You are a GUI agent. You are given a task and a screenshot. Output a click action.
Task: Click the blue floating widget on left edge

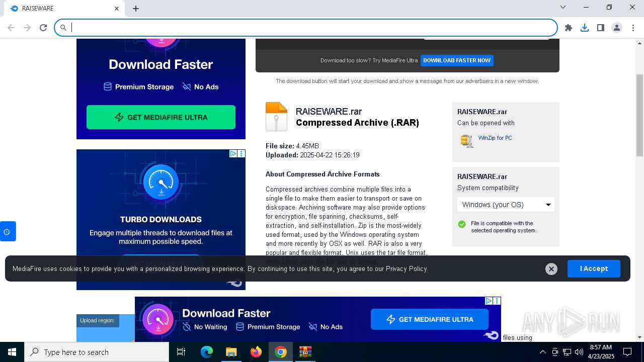pos(8,231)
